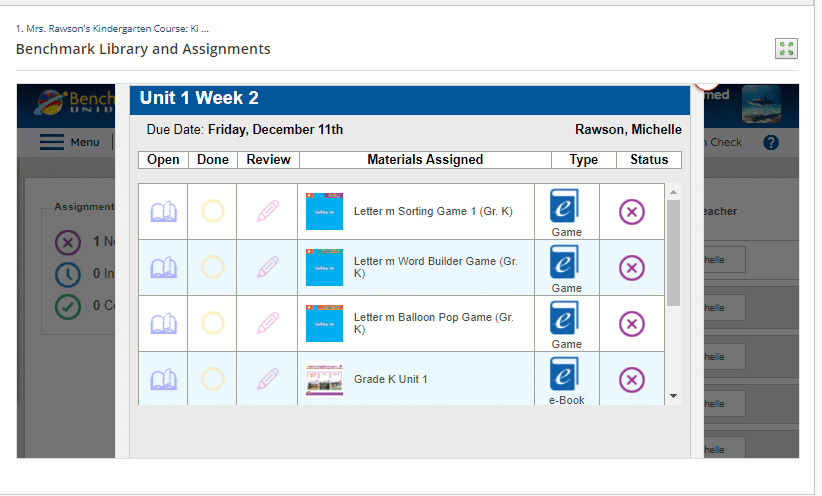
Task: Click the e-Book type icon for Grade K Unit 1
Action: point(566,374)
